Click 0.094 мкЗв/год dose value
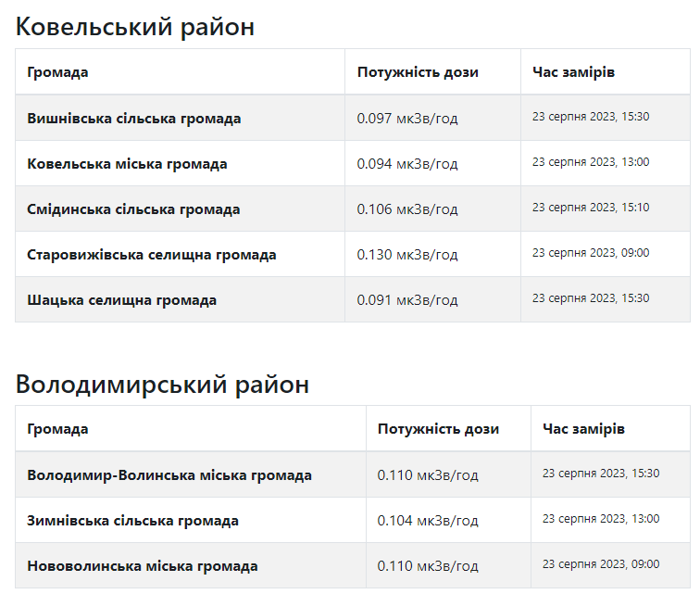Screen dimensions: 700x594 407,164
